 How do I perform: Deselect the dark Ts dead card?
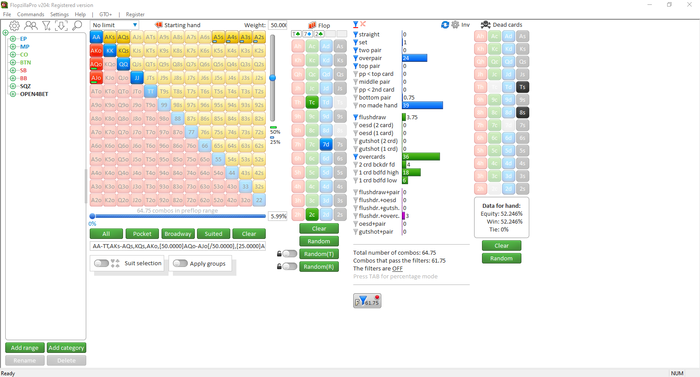[522, 87]
